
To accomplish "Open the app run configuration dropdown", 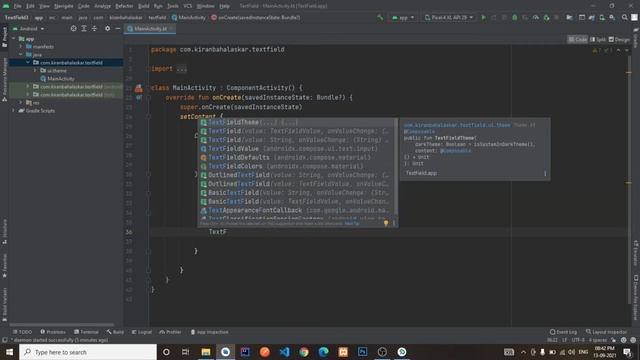I will [403, 18].
